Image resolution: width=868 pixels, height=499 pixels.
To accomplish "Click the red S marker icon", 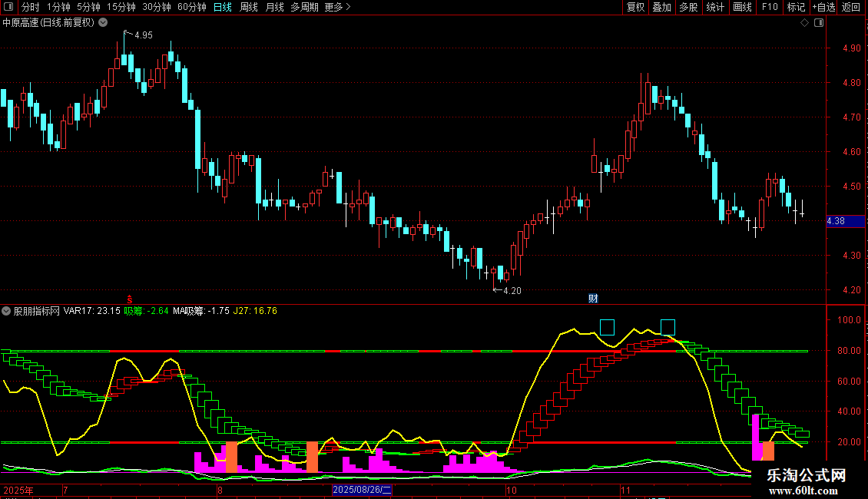I will 130,299.
